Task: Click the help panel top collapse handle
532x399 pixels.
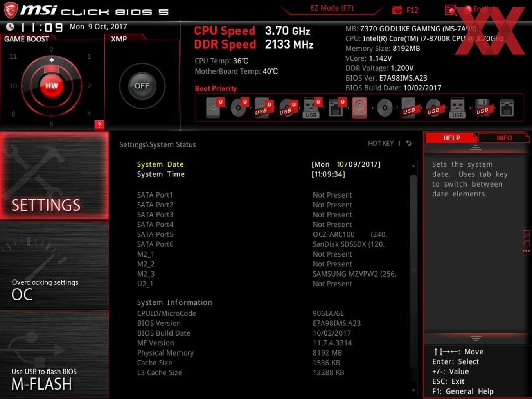Action: (x=476, y=148)
